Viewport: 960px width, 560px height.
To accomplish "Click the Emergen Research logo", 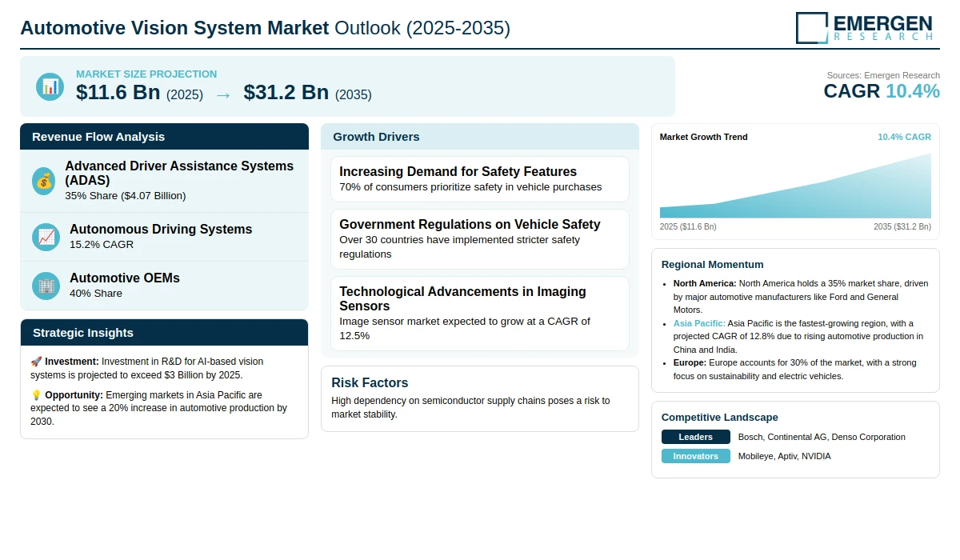I will pyautogui.click(x=864, y=27).
